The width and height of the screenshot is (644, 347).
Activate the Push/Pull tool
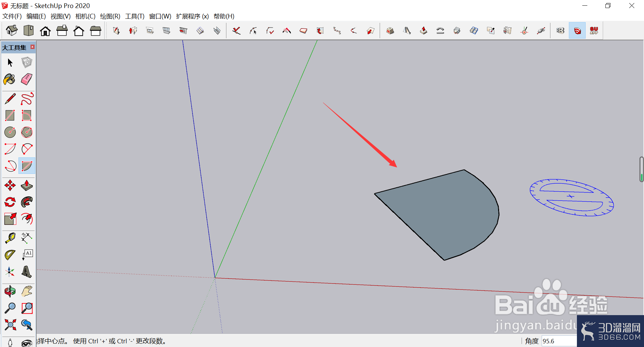[27, 185]
